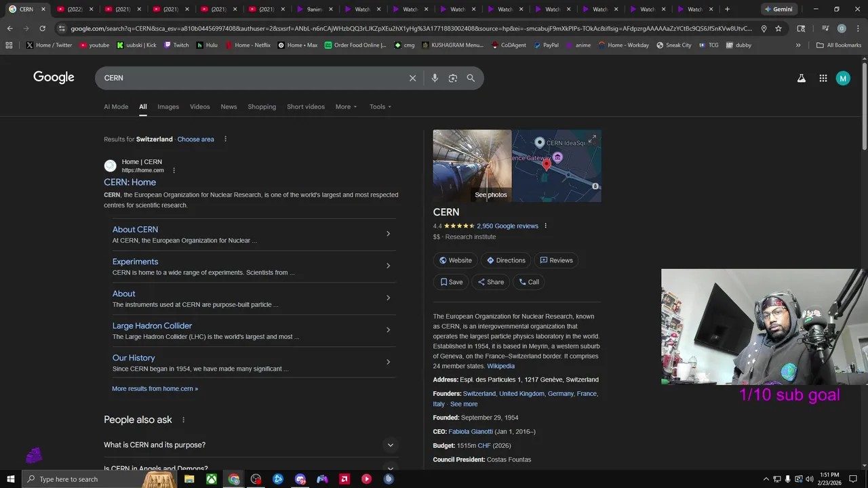Open the Tools dropdown
Screen dimensions: 868x488
[380, 106]
